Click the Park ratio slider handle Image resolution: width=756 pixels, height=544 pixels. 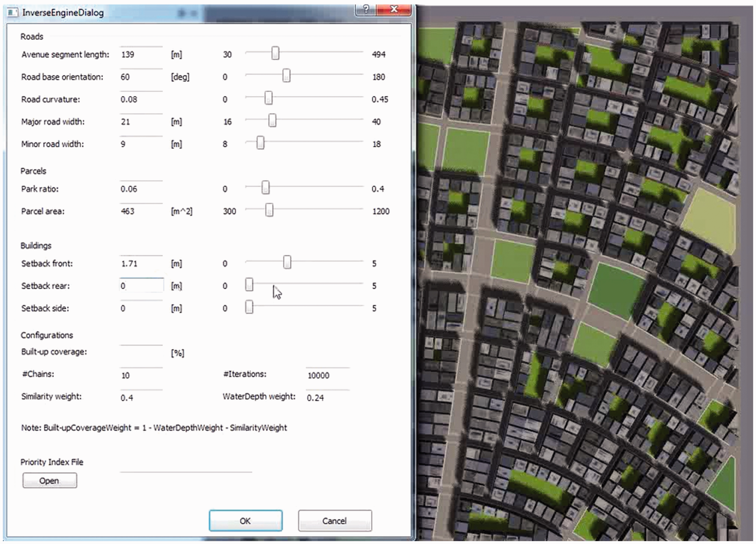click(x=265, y=187)
